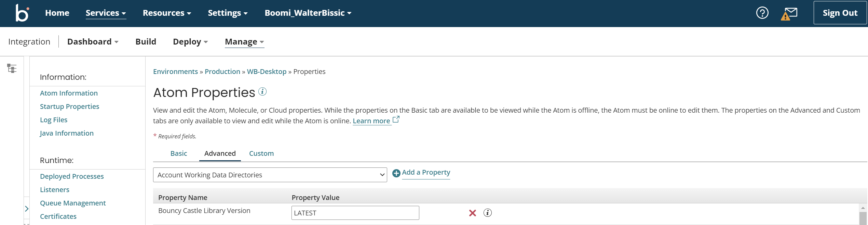Expand the collapsed sidebar with the chevron arrow
This screenshot has width=868, height=225.
pos(27,209)
